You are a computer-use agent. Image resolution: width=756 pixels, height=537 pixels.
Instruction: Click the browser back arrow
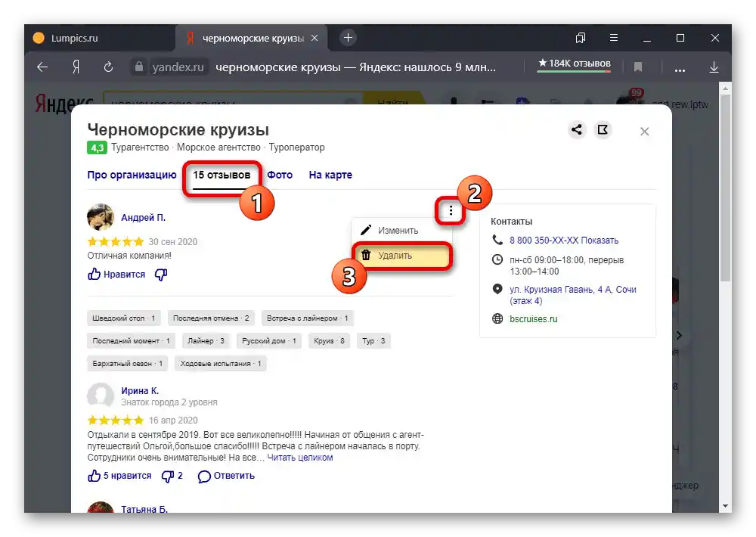coord(42,67)
